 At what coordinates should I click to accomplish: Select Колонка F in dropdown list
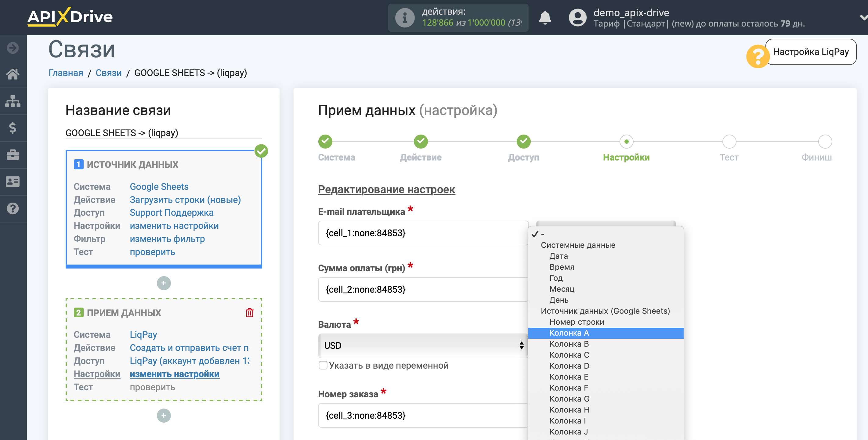(606, 388)
